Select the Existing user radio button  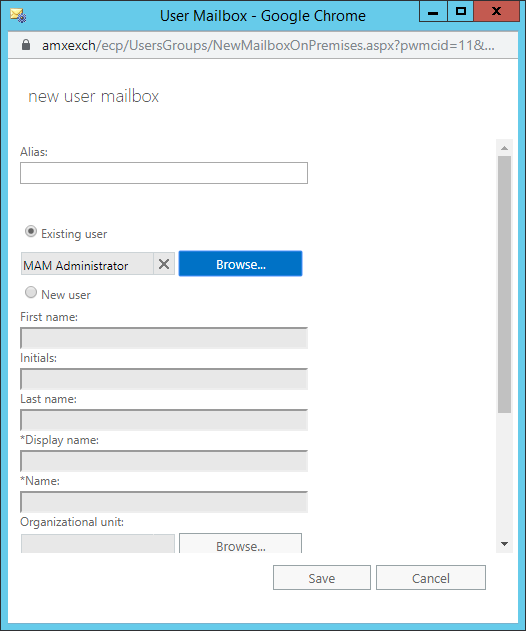click(31, 231)
